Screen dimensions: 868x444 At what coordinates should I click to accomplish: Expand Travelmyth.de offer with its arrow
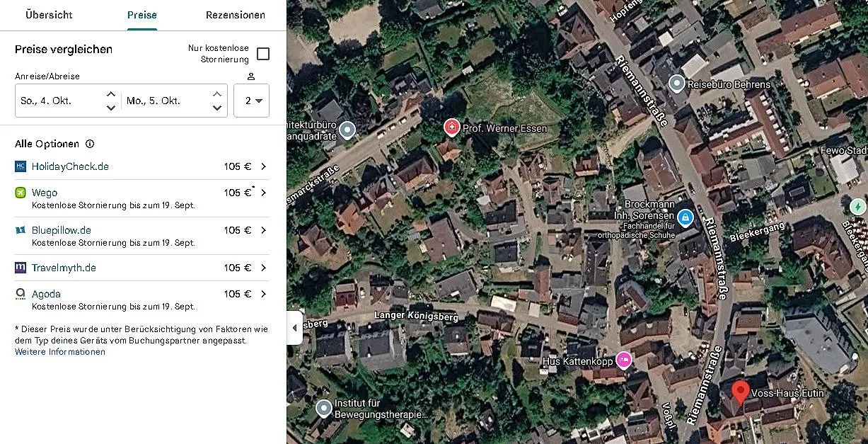[263, 268]
